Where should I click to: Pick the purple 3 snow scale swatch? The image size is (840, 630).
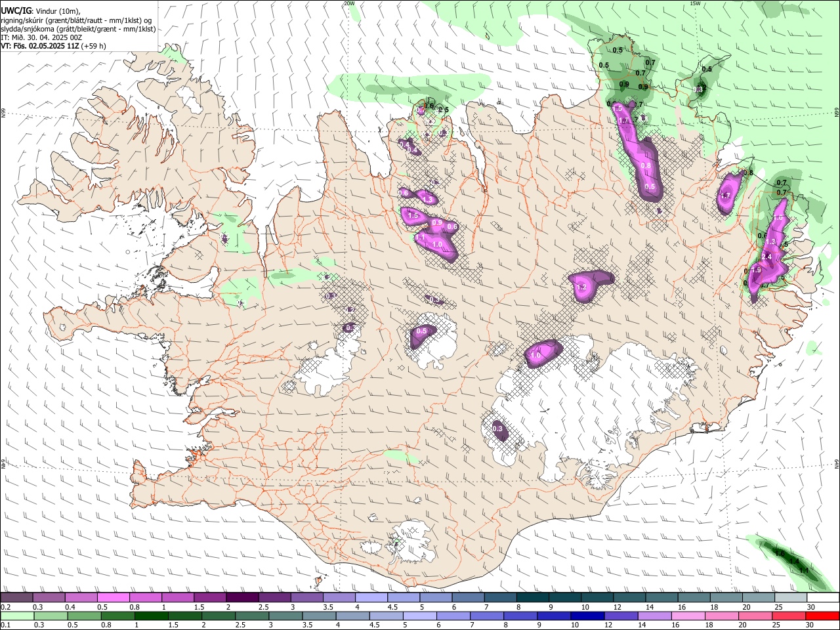point(306,597)
